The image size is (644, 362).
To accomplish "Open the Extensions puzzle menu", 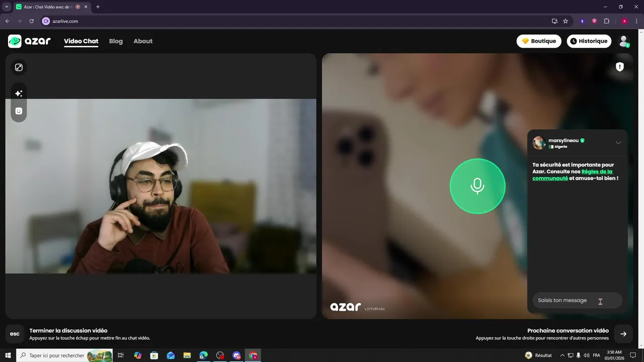I will [606, 21].
